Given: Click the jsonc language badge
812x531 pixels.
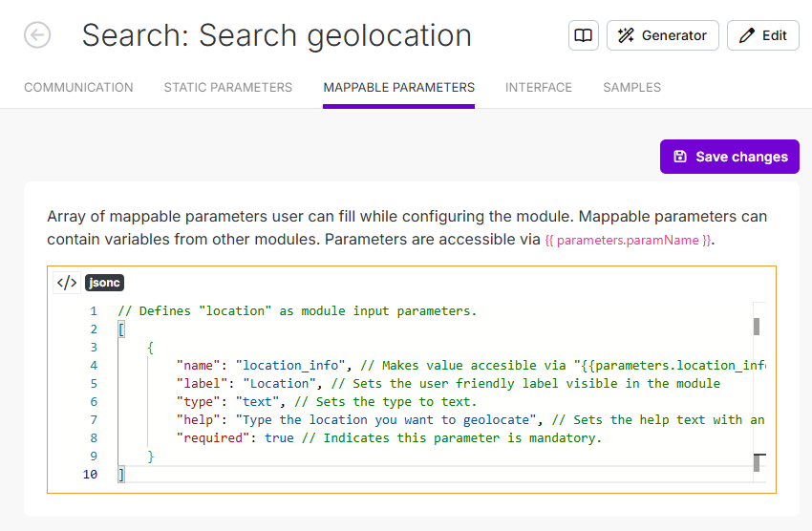Looking at the screenshot, I should [x=104, y=283].
